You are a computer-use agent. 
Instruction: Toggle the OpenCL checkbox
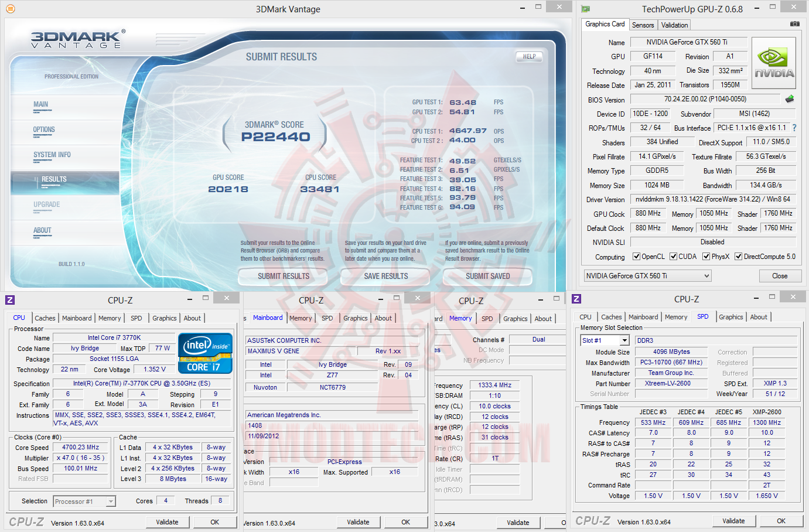636,257
